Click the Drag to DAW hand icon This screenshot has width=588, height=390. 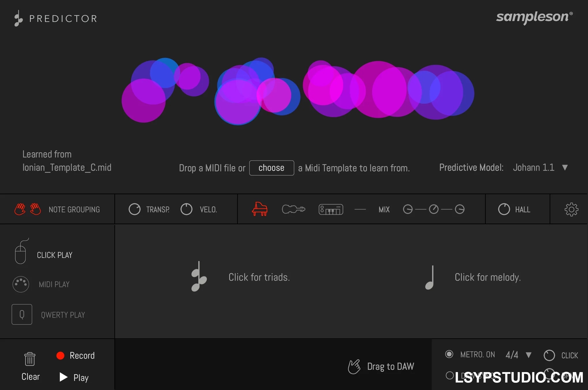[x=354, y=367]
